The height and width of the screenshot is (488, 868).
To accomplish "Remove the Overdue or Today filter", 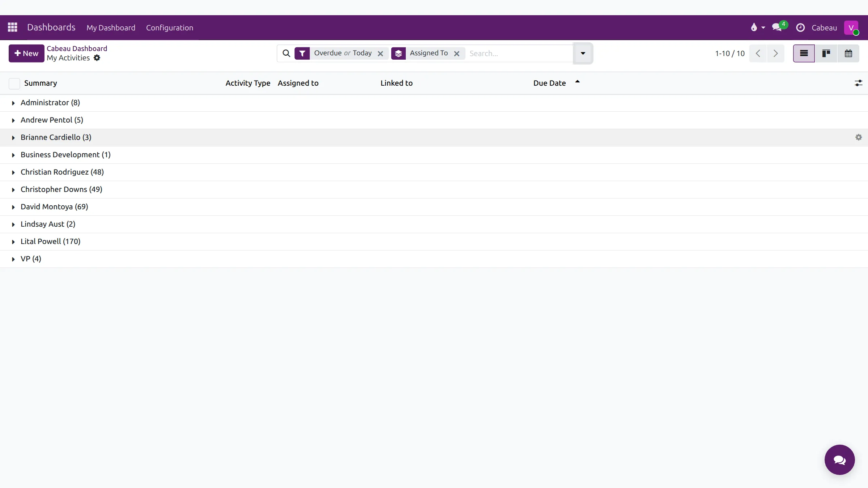I will [x=380, y=53].
